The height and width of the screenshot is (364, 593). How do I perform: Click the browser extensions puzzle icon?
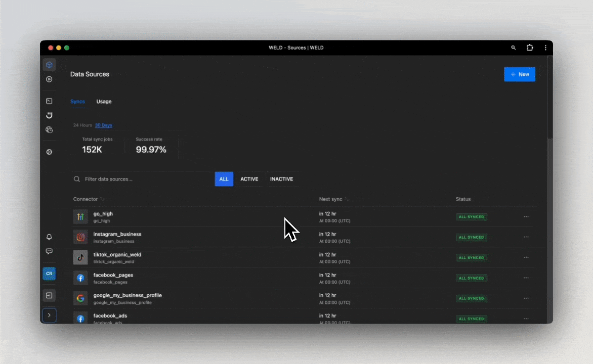pyautogui.click(x=530, y=48)
